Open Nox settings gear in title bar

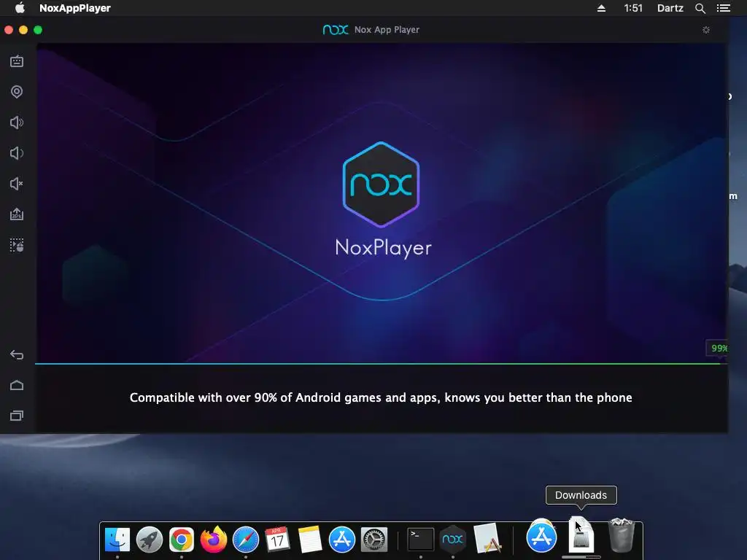click(x=706, y=30)
